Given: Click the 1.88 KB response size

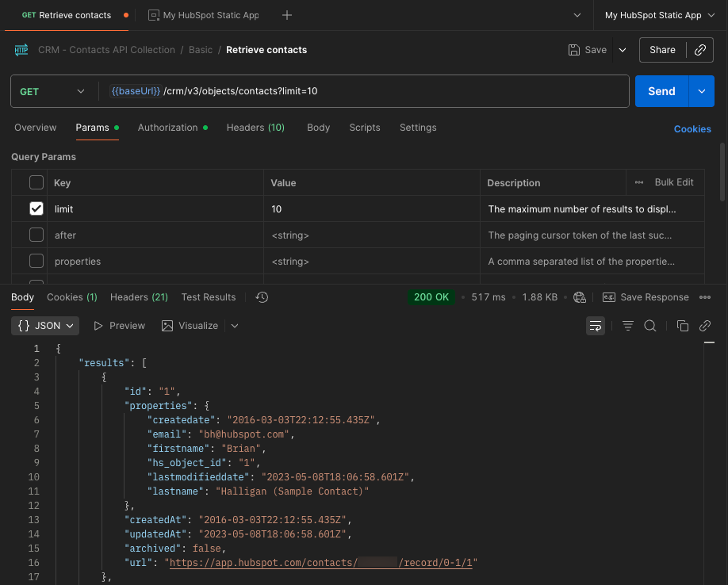Looking at the screenshot, I should click(539, 297).
